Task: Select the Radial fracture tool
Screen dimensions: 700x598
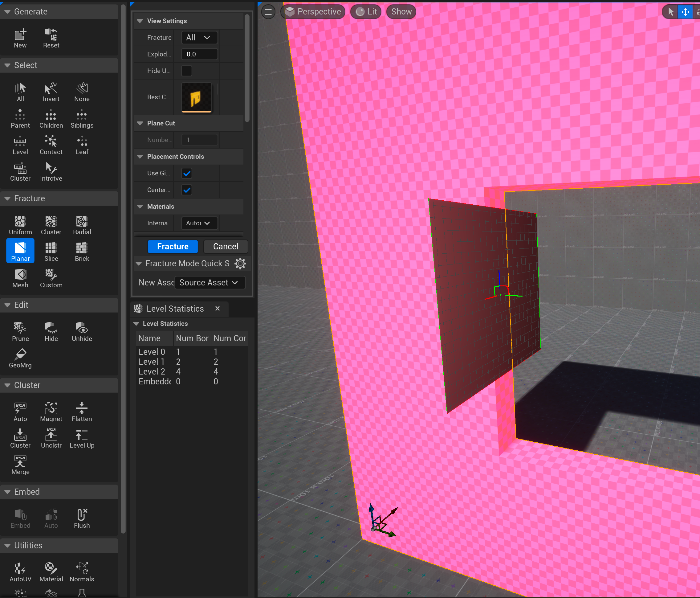Action: tap(82, 225)
